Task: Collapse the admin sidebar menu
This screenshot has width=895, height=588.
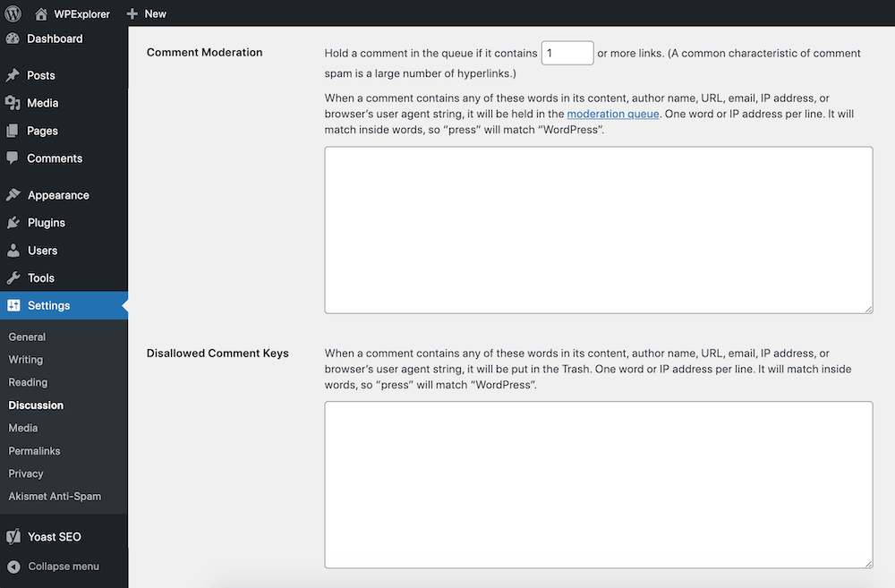Action: [x=15, y=566]
